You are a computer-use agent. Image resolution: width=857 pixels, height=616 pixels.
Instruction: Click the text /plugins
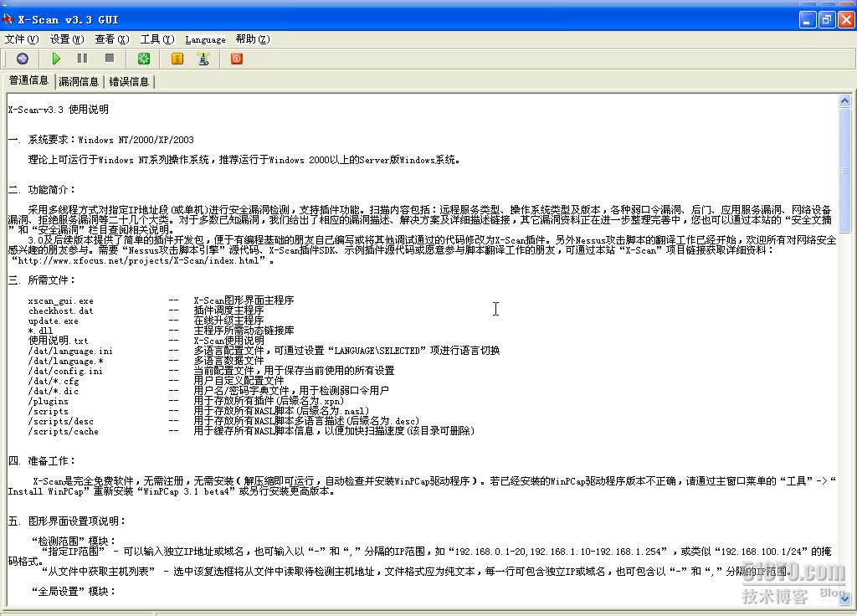48,401
